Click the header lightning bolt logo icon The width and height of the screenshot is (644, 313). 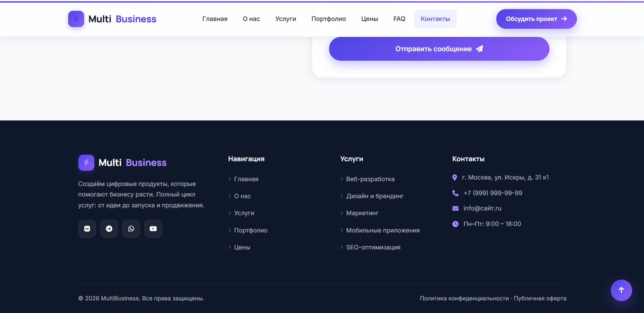(x=76, y=19)
